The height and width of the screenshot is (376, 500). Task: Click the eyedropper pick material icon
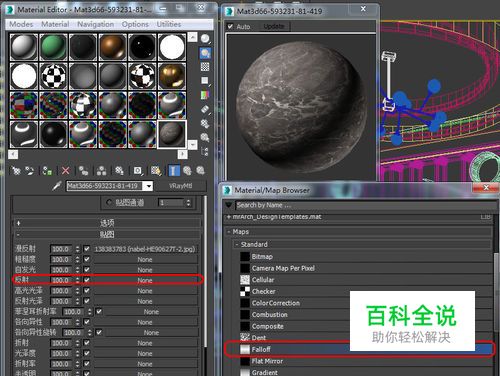pos(57,186)
